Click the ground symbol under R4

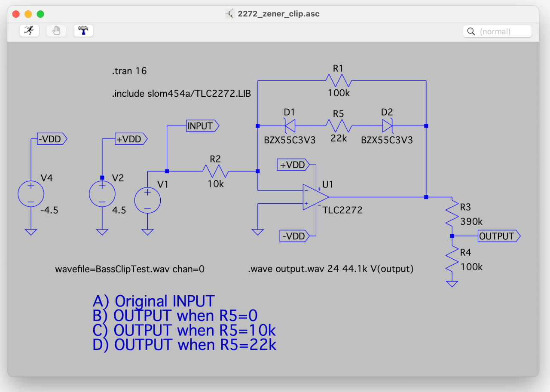452,284
